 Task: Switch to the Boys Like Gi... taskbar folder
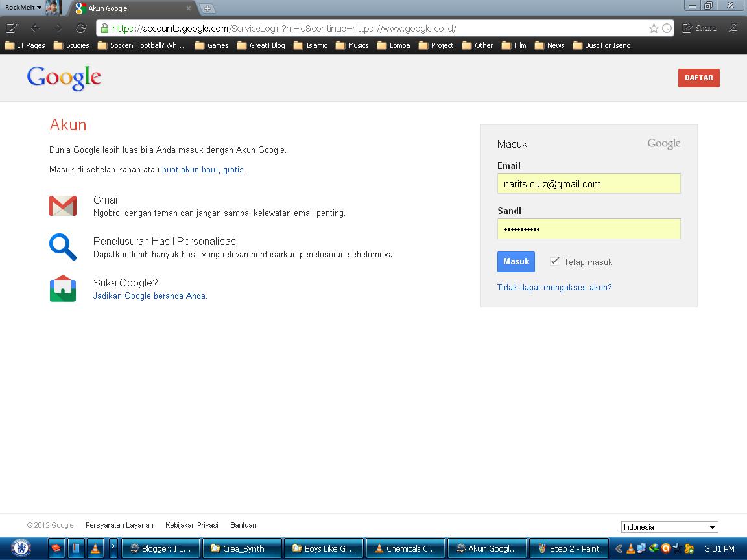click(x=324, y=548)
